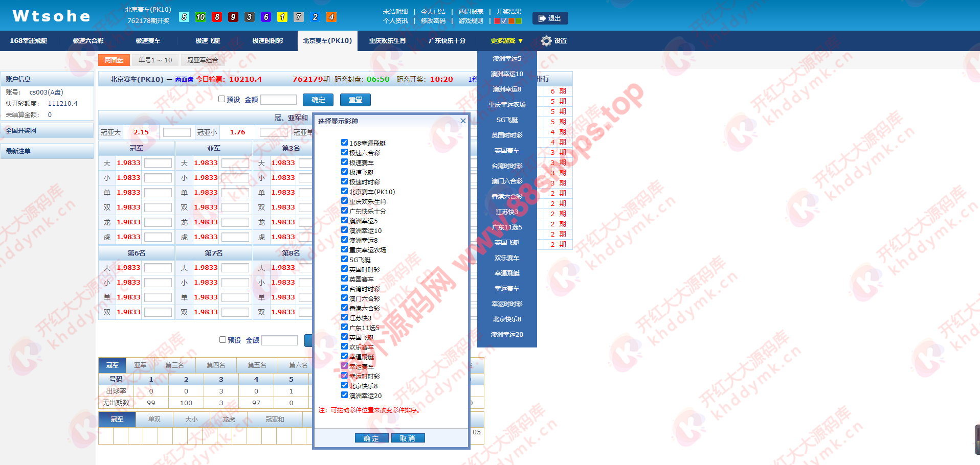Choose 英国飞艇 from the games dropdown

(506, 243)
